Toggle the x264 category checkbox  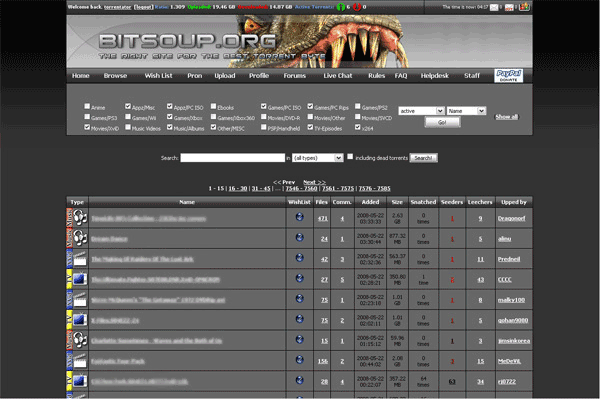(x=358, y=127)
